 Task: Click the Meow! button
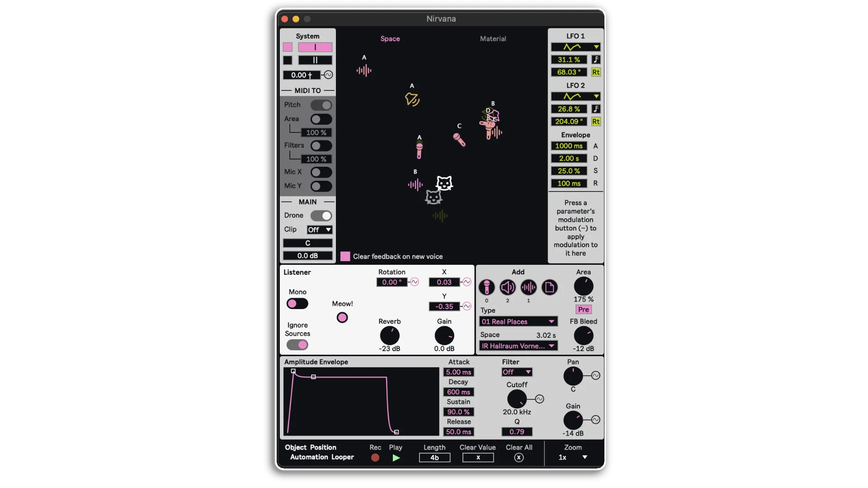[342, 318]
